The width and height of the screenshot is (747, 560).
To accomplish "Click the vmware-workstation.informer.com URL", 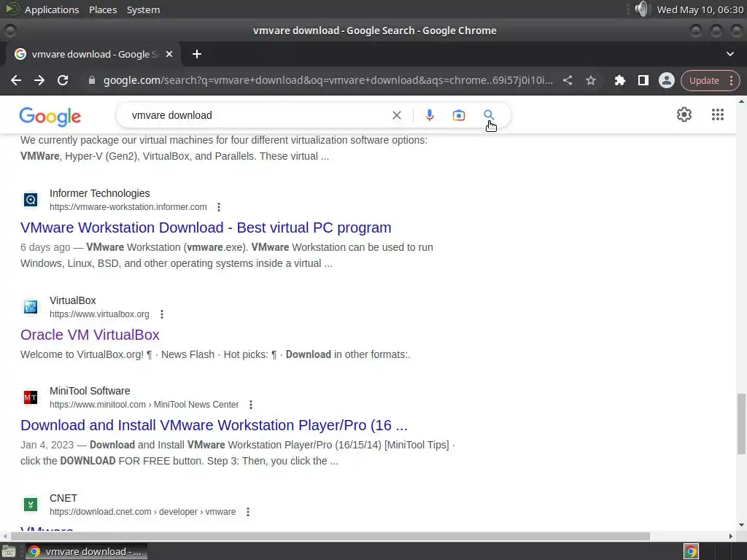I will [x=128, y=207].
